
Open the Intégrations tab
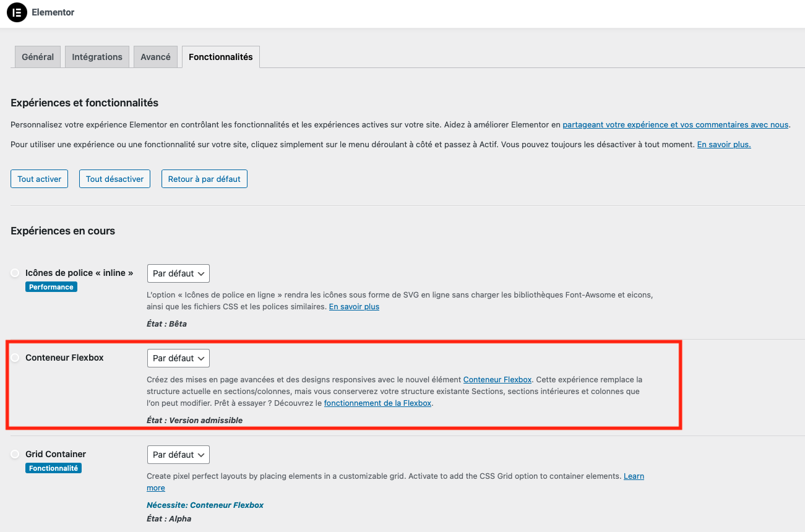click(97, 57)
